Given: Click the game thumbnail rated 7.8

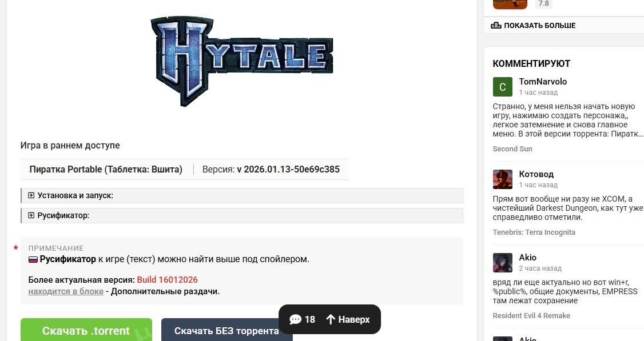Looking at the screenshot, I should (510, 4).
